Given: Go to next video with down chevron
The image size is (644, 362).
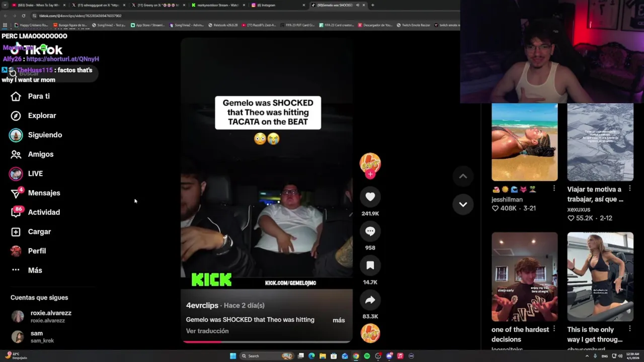Looking at the screenshot, I should tap(463, 204).
